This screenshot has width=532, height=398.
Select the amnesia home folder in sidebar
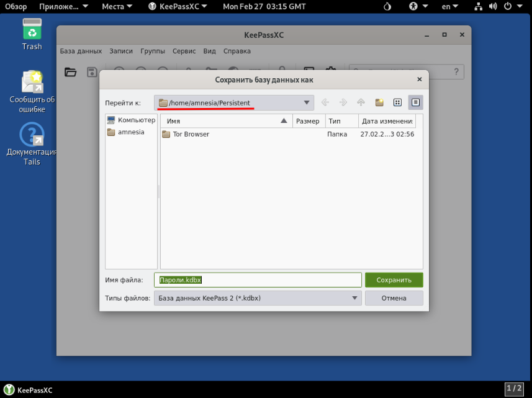(130, 132)
